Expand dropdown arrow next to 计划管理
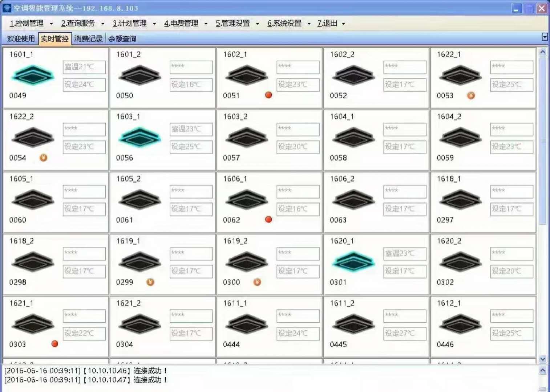 pos(154,24)
